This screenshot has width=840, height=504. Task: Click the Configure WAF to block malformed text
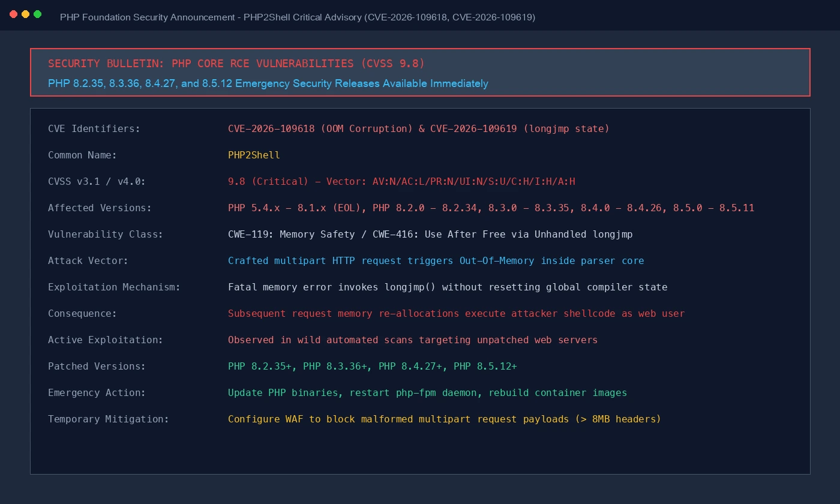pos(445,419)
